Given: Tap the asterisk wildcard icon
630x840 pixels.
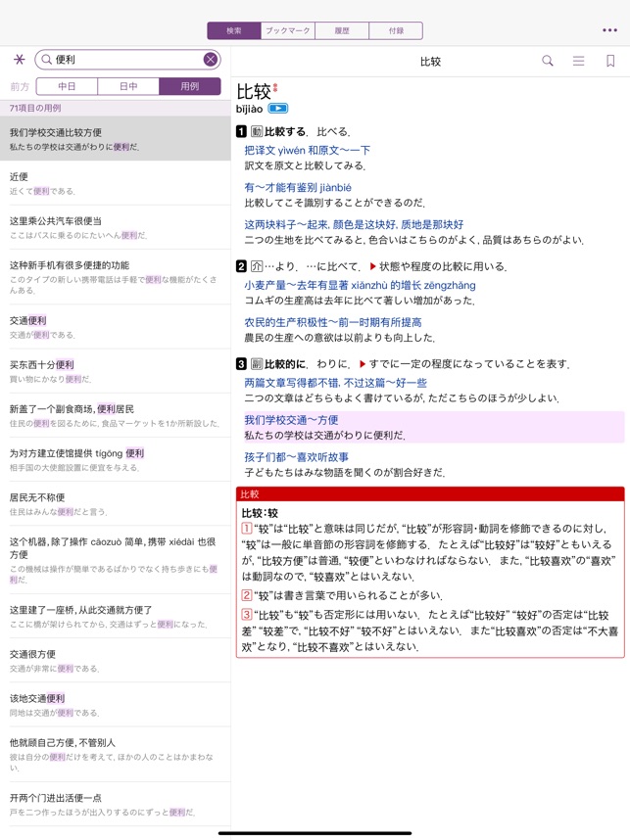Looking at the screenshot, I should coord(20,60).
